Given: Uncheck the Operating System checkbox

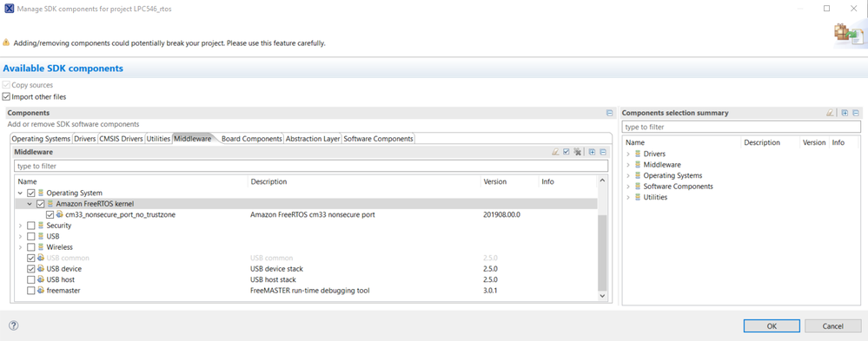Looking at the screenshot, I should tap(31, 193).
